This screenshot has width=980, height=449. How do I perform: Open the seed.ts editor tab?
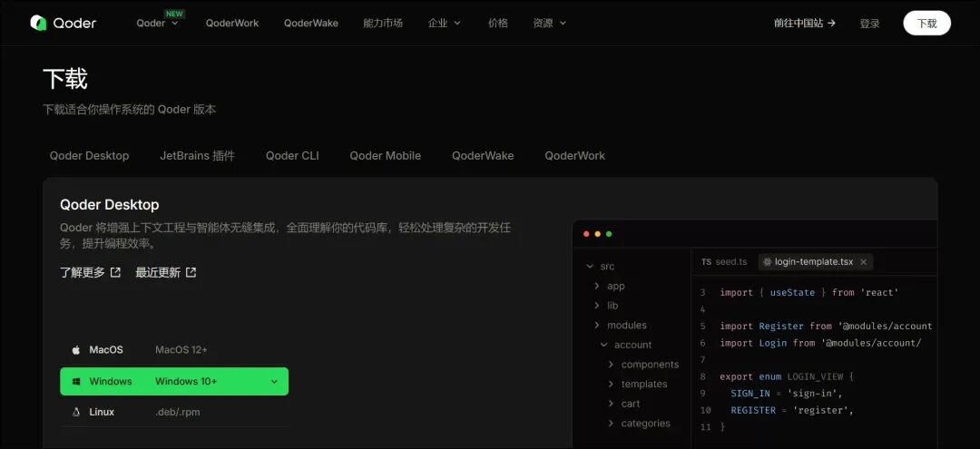[724, 261]
